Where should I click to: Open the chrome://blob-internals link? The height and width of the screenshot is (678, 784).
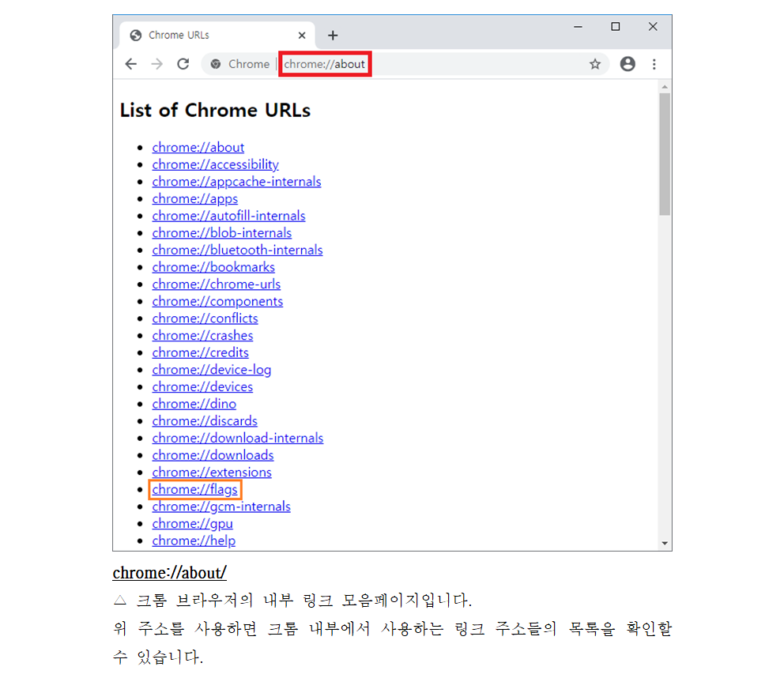[221, 233]
